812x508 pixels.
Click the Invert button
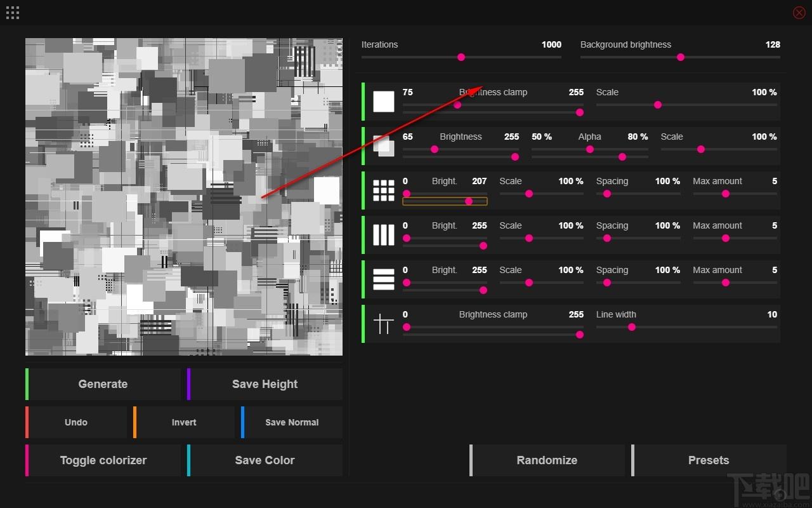point(184,422)
